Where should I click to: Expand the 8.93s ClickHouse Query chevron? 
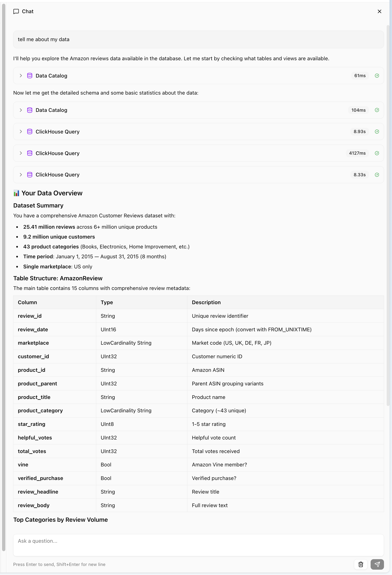click(21, 132)
